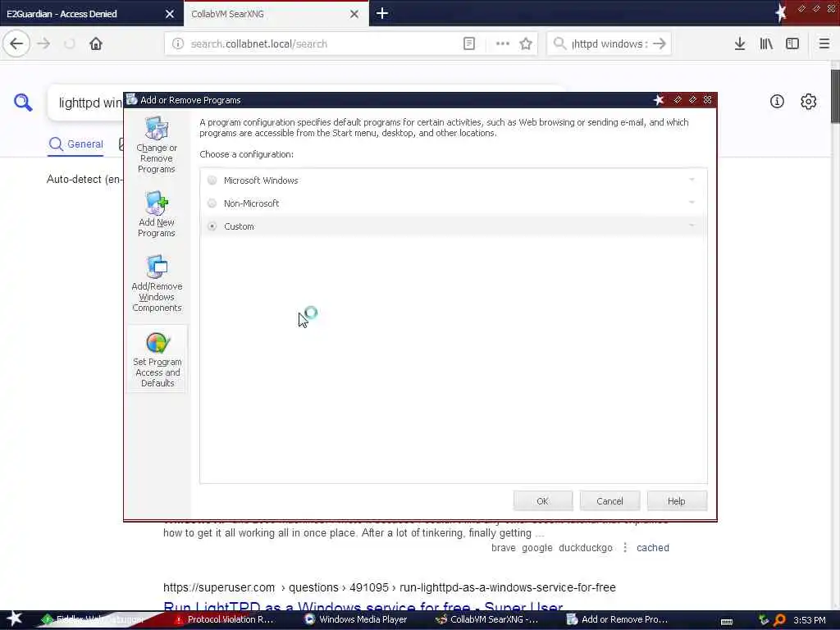Screen dimensions: 840x630
Task: Open the downloads panel
Action: pos(740,44)
